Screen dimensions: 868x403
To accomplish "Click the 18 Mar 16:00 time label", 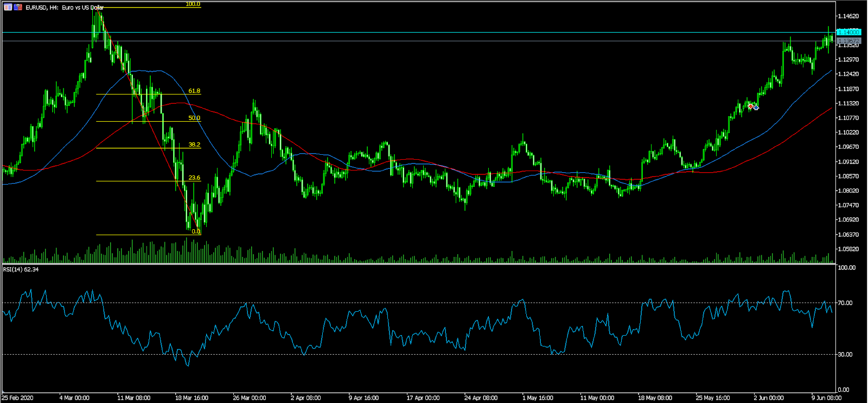I will click(192, 398).
